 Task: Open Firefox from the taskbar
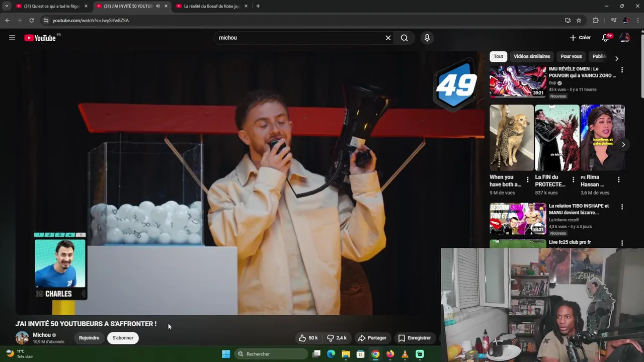click(390, 354)
